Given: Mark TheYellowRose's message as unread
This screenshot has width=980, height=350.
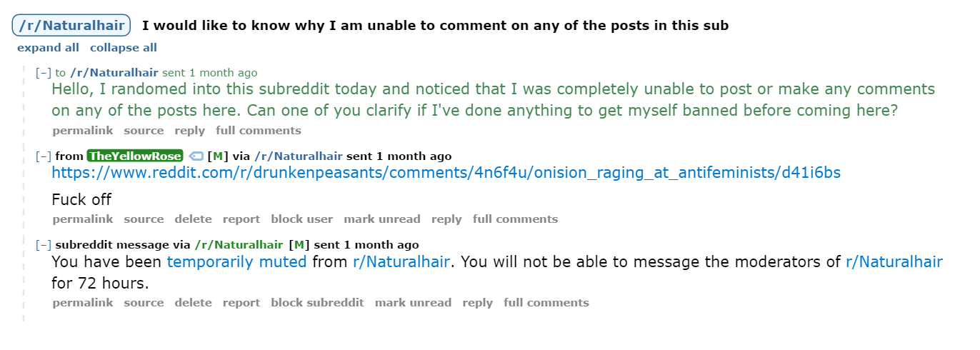Looking at the screenshot, I should (x=382, y=219).
